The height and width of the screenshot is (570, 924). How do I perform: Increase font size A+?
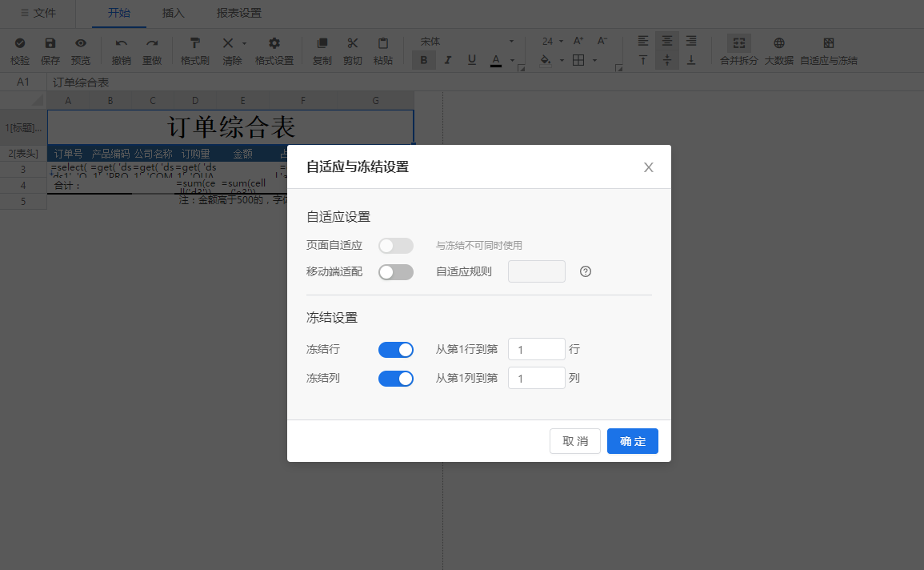click(x=578, y=41)
